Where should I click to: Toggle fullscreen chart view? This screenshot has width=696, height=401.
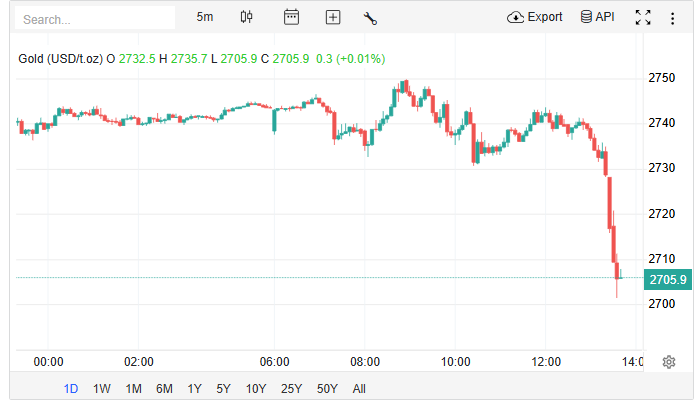(643, 17)
